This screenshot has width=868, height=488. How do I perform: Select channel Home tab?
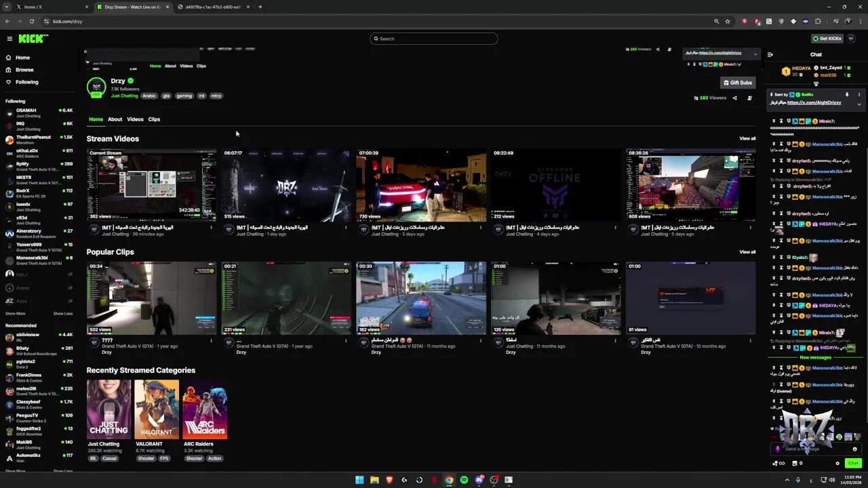point(96,119)
